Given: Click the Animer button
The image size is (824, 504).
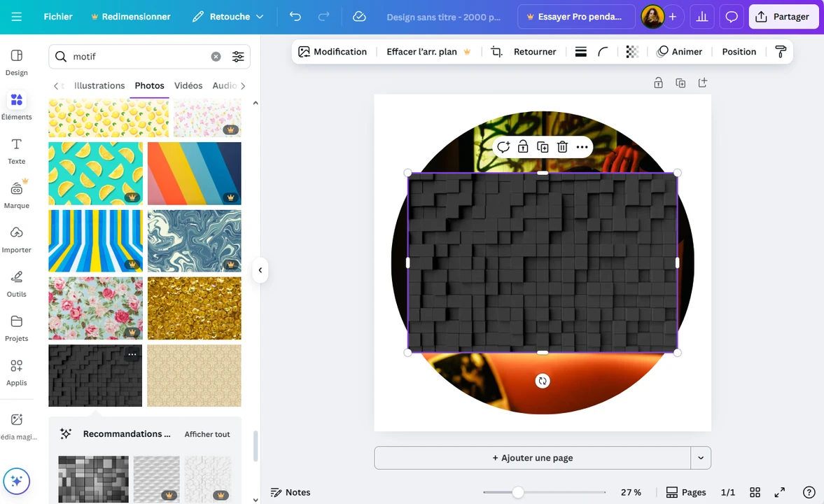Looking at the screenshot, I should tap(679, 52).
